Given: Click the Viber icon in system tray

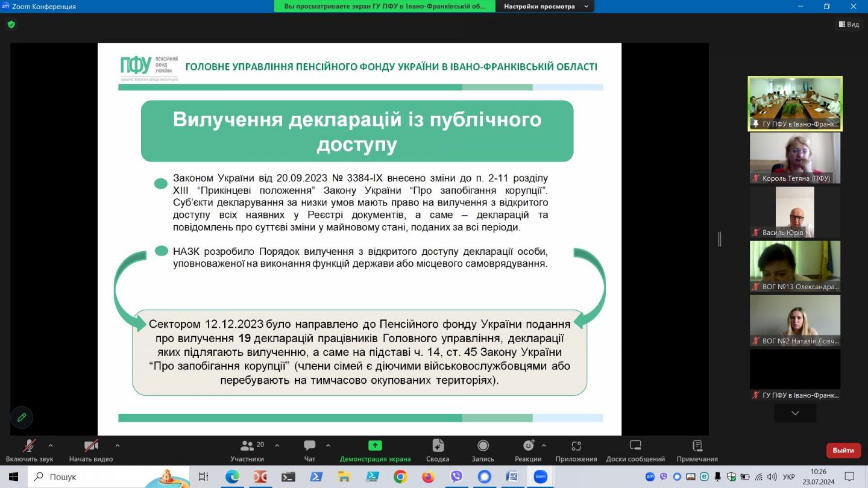Looking at the screenshot, I should pos(664,477).
